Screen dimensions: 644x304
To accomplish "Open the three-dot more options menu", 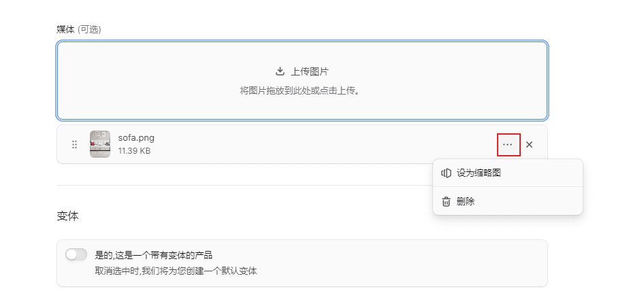I will tap(508, 144).
